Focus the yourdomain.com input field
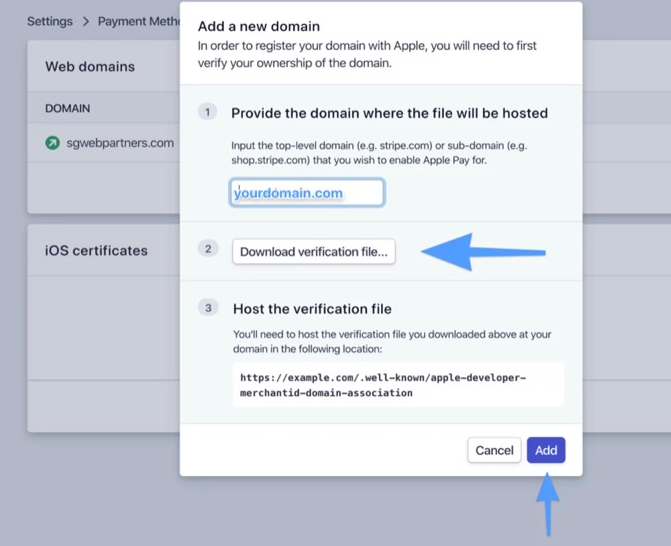Viewport: 671px width, 546px height. point(307,193)
